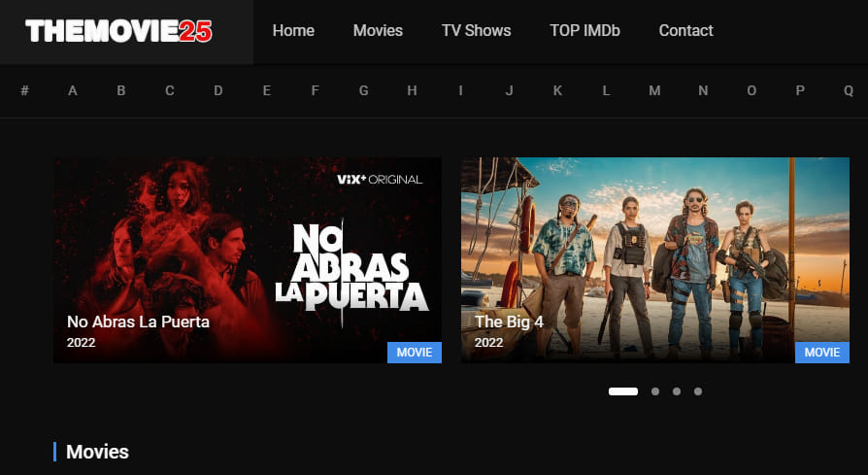Filter titles starting with letter L
This screenshot has height=475, width=868.
pos(606,90)
